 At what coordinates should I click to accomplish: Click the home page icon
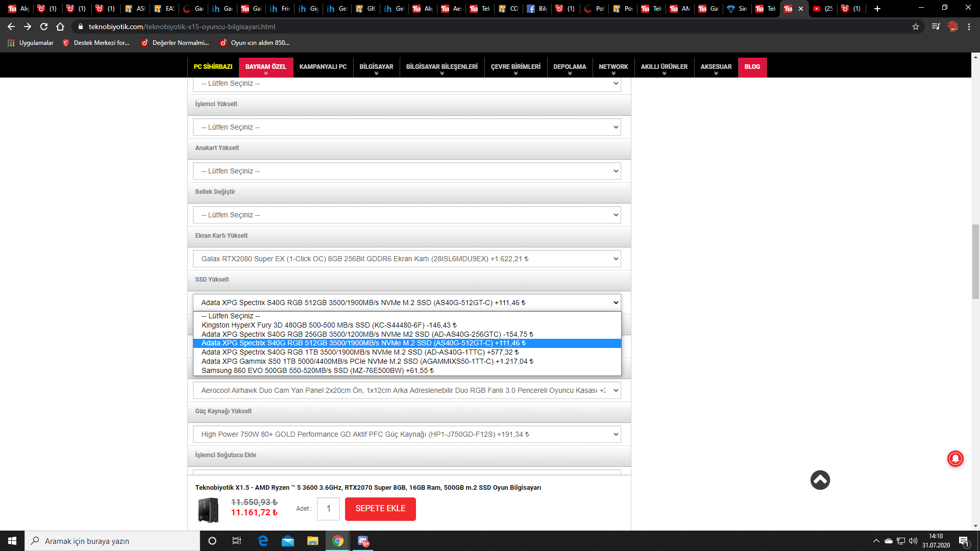click(60, 27)
